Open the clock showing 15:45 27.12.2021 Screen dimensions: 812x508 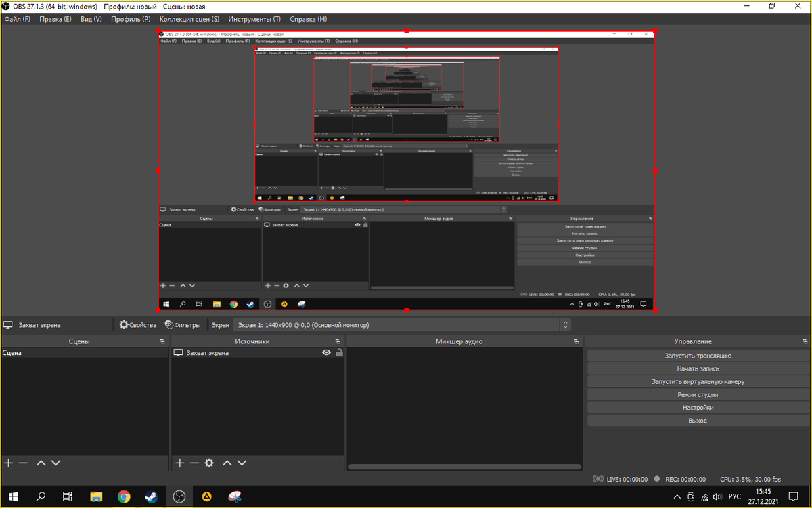coord(762,496)
